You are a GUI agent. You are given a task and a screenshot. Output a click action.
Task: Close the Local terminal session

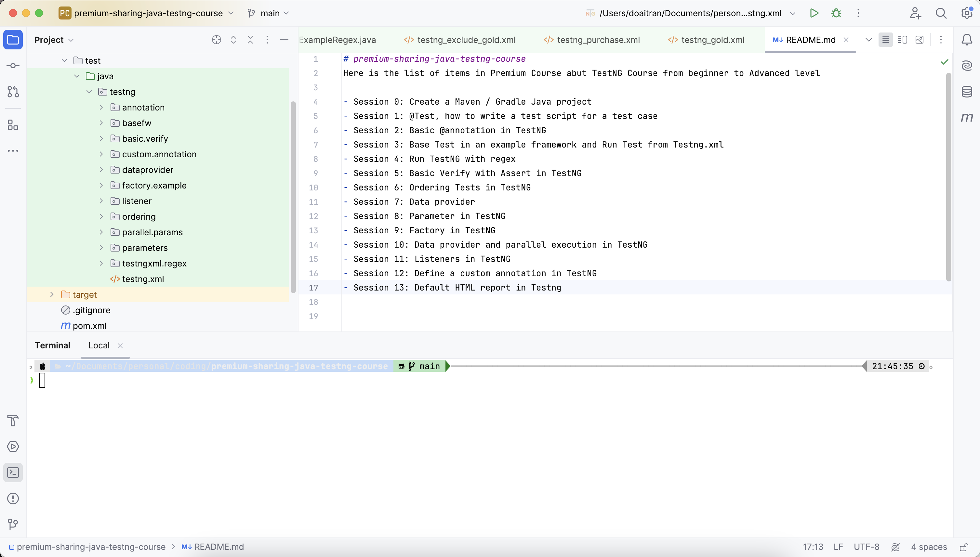120,346
